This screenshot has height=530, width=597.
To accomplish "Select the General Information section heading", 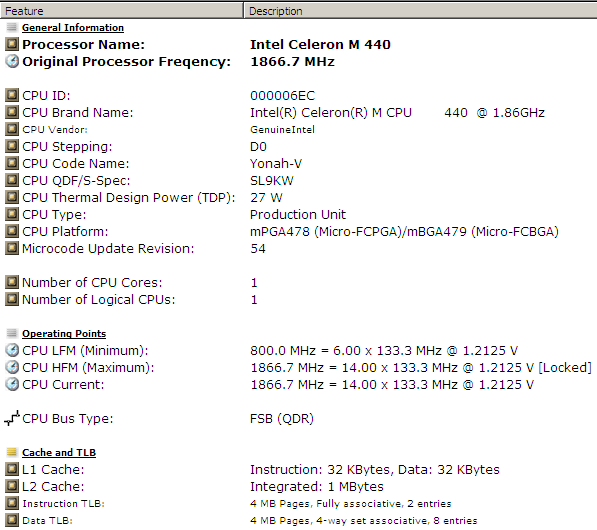I will click(73, 28).
